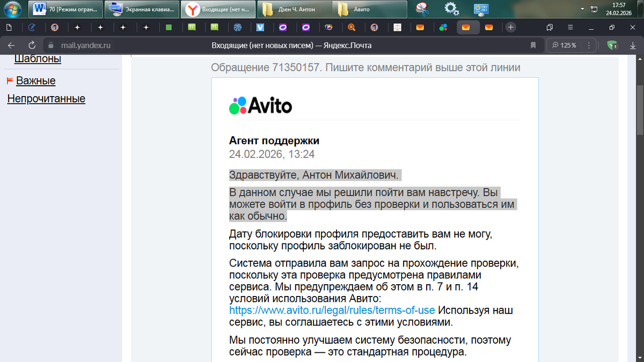The width and height of the screenshot is (644, 362).
Task: Open the green shield protection extension
Action: point(612,46)
